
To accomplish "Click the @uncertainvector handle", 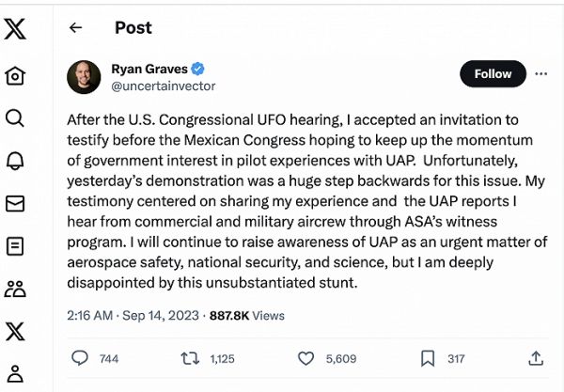I will (164, 86).
